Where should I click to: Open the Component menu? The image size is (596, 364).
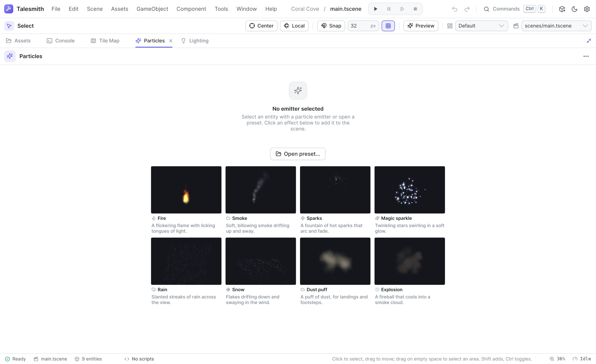[x=191, y=9]
